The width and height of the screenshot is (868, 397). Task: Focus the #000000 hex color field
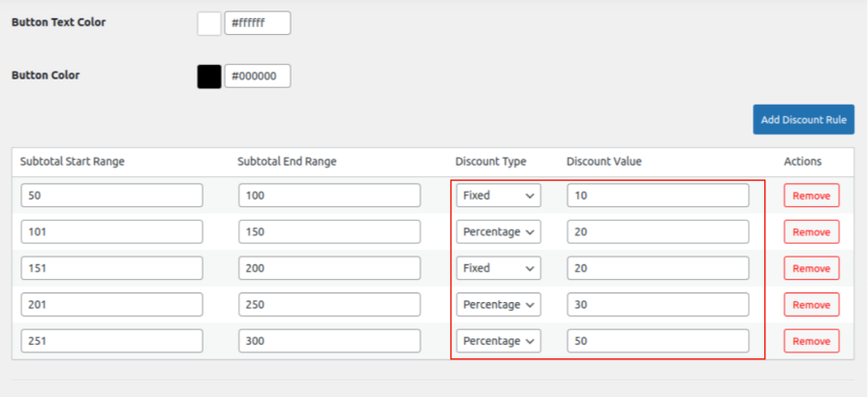tap(258, 76)
